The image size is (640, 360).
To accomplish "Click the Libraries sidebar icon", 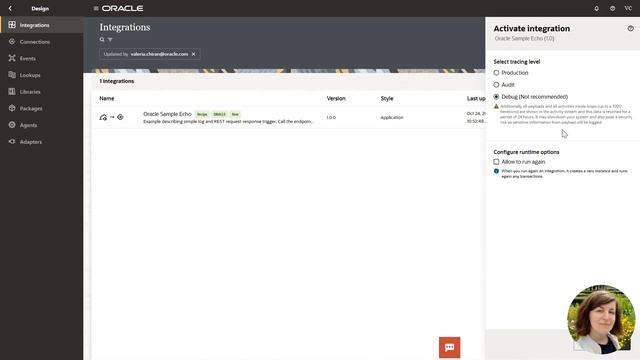I will tap(12, 91).
